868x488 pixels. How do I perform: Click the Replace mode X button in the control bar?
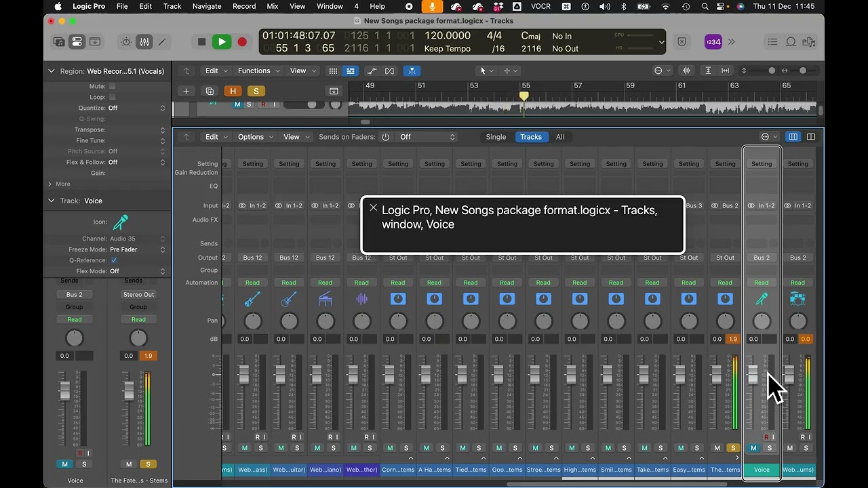click(x=682, y=42)
